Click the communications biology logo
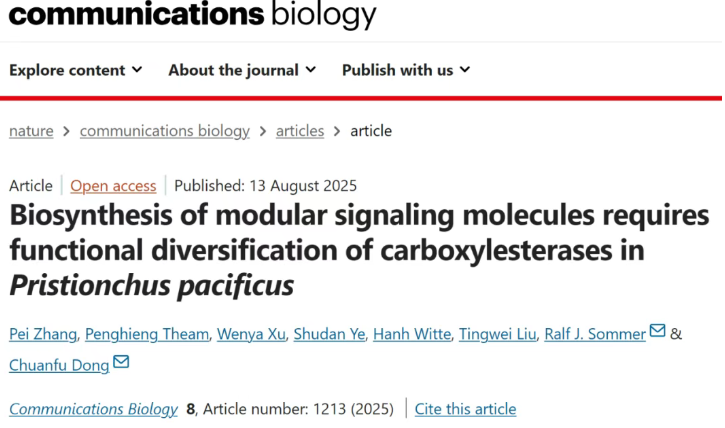Screen dimensions: 725x428 (x=193, y=14)
